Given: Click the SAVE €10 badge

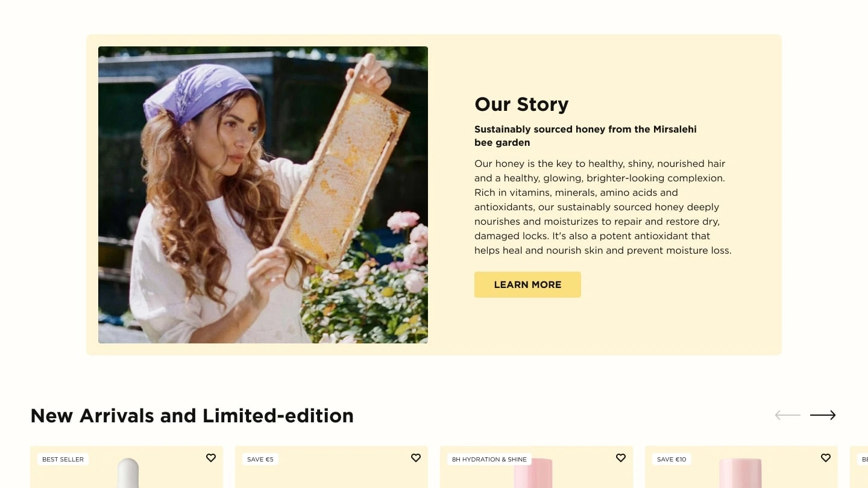Looking at the screenshot, I should click(x=671, y=459).
